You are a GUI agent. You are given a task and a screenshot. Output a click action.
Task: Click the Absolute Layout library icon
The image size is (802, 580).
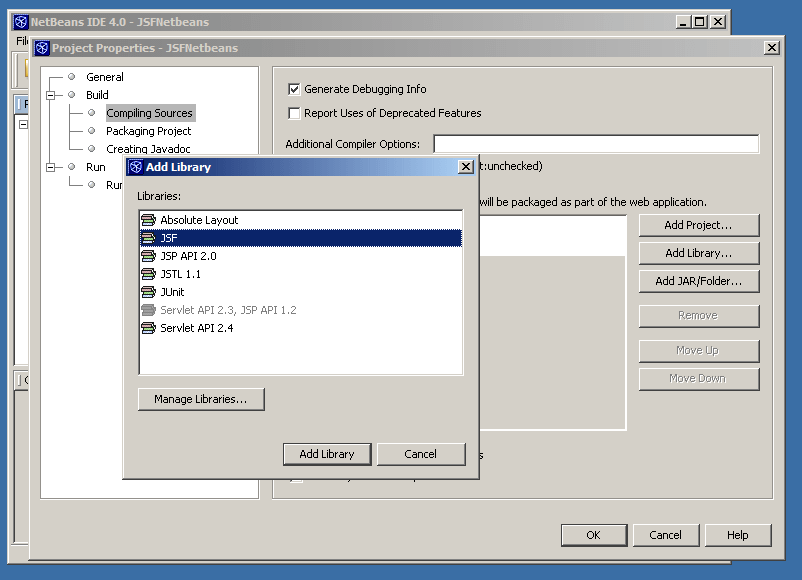pos(148,220)
